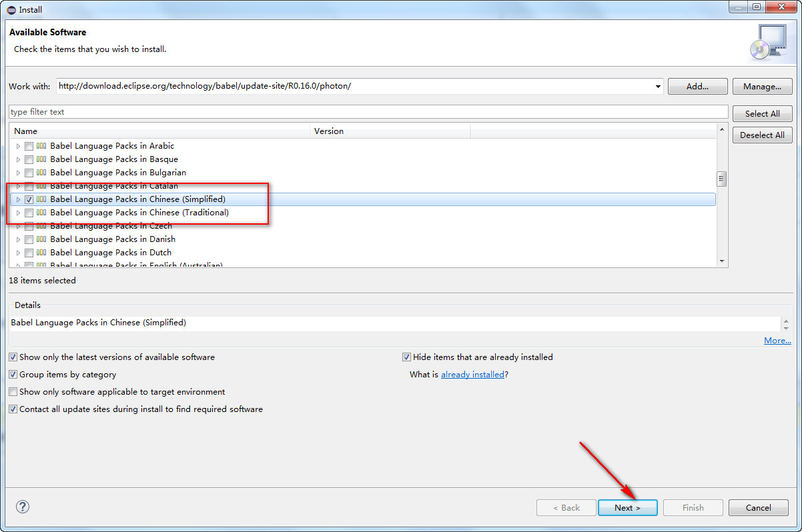Viewport: 802px width, 532px height.
Task: Click the Details text Babel Language Packs description
Action: [x=99, y=323]
